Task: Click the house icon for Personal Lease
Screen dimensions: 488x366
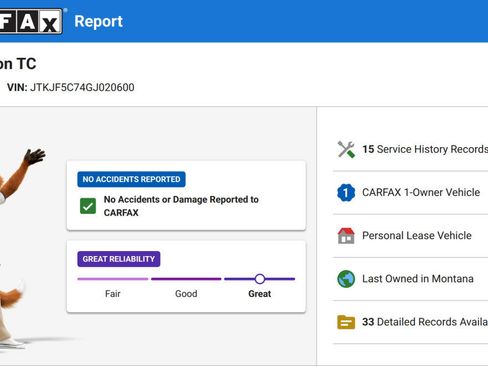Action: 346,236
